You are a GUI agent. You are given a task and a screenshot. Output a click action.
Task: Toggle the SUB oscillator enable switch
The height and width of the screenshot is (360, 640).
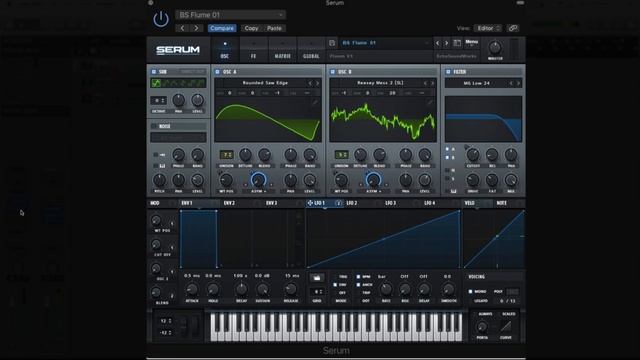click(154, 72)
